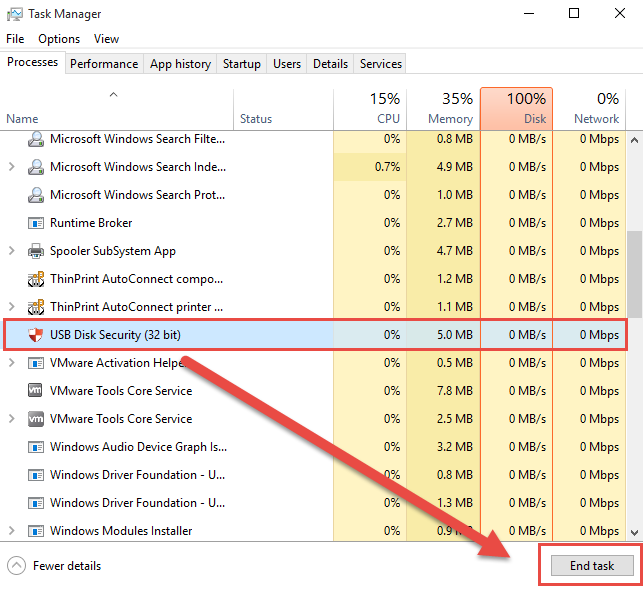Switch to the Startup tab
643x590 pixels.
tap(242, 64)
